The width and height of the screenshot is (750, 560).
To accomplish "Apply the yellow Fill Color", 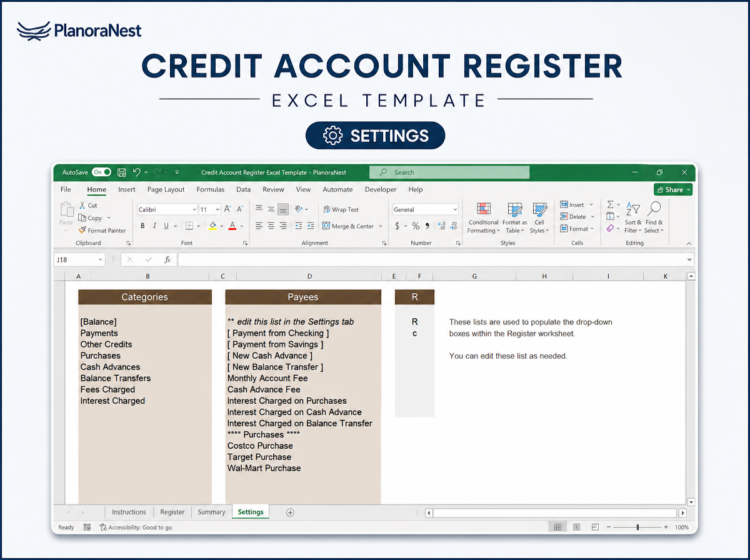I will pyautogui.click(x=212, y=226).
